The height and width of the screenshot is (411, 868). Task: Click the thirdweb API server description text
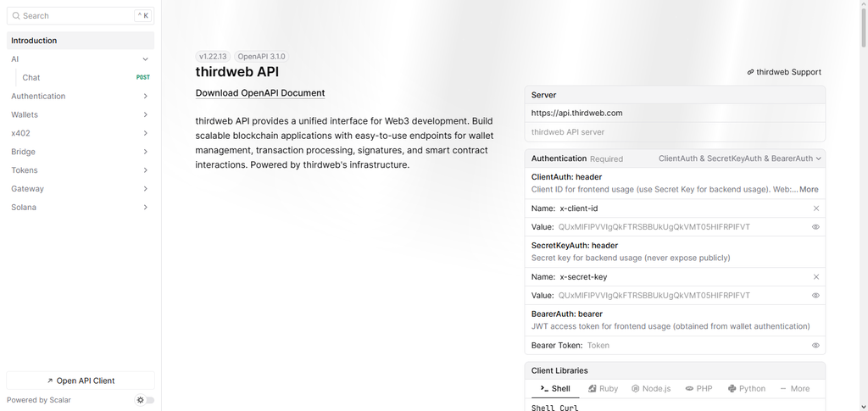(x=568, y=132)
